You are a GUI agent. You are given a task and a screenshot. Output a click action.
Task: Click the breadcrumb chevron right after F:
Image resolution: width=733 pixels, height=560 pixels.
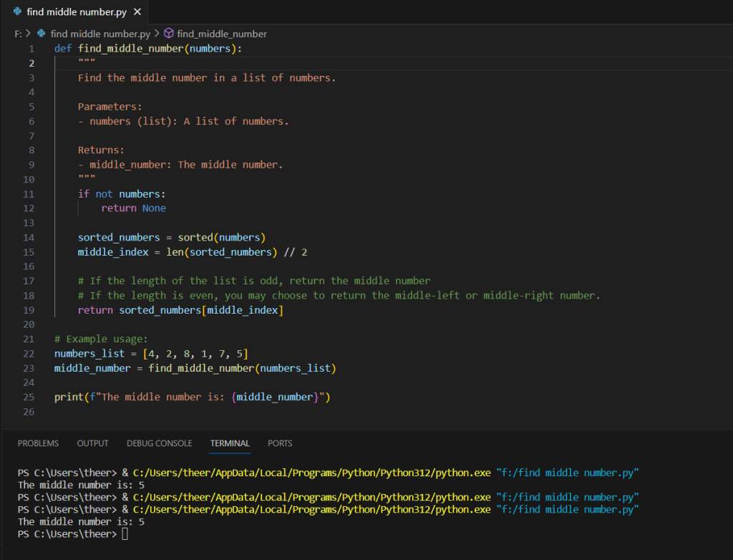click(29, 34)
